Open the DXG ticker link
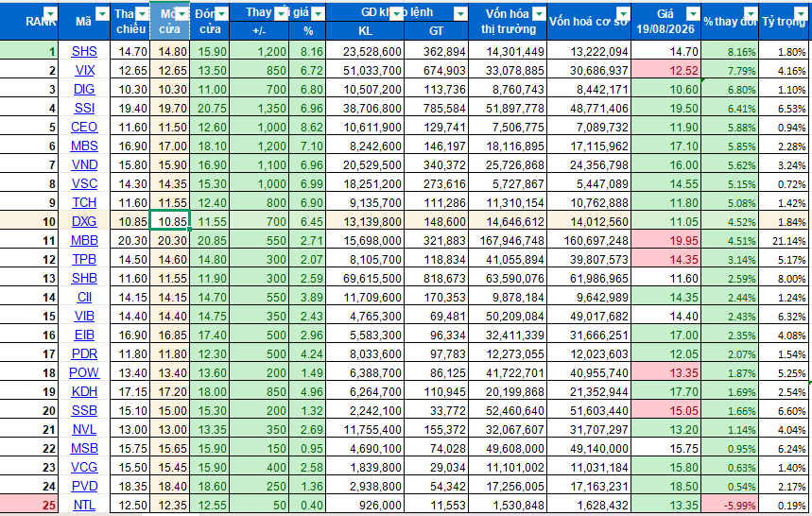Image resolution: width=812 pixels, height=516 pixels. [x=84, y=221]
